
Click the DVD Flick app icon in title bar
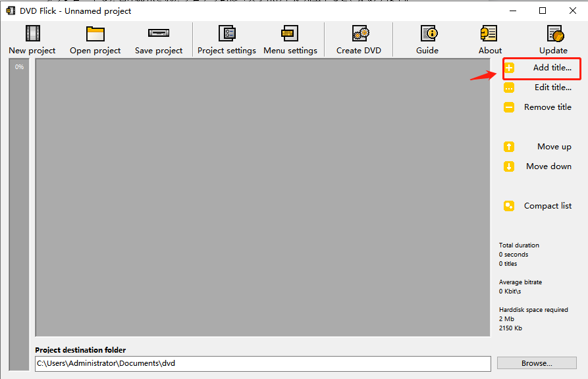[11, 11]
